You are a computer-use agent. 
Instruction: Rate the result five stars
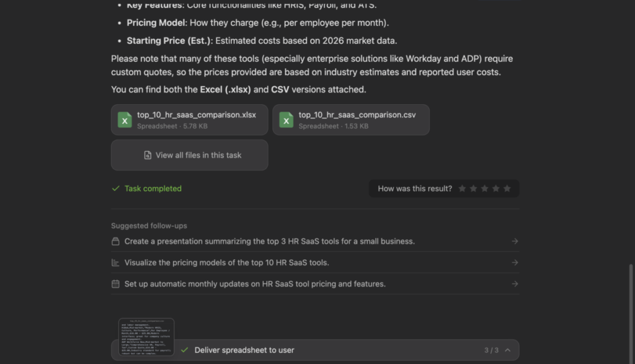click(507, 189)
